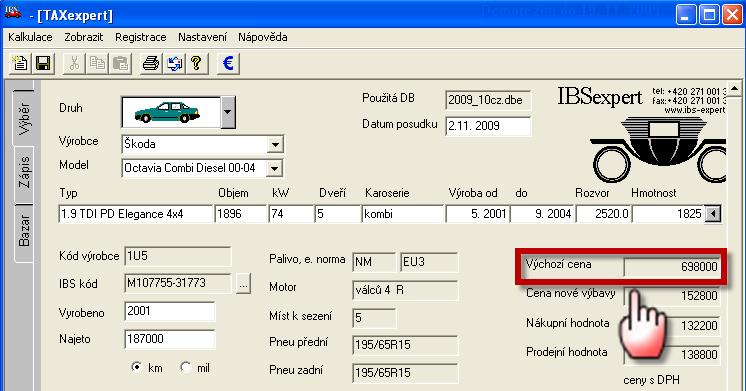Click the Paste clipboard toolbar icon
The image size is (746, 391).
[x=120, y=63]
